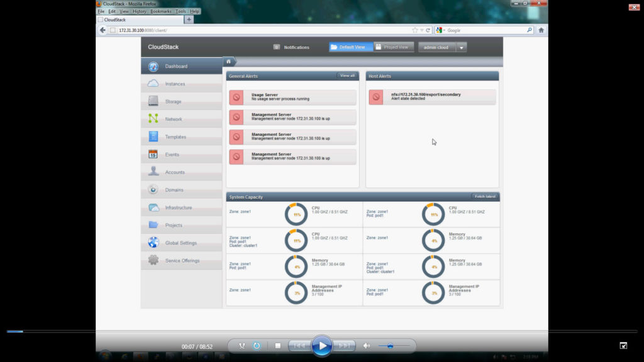Select the Service Offerings gear icon
The height and width of the screenshot is (362, 644).
pyautogui.click(x=153, y=260)
